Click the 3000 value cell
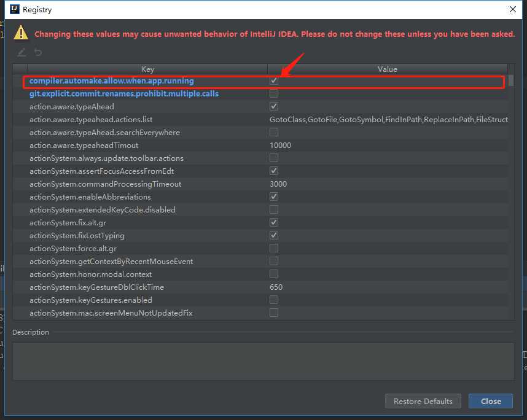Viewport: 527px width, 420px height. (278, 184)
